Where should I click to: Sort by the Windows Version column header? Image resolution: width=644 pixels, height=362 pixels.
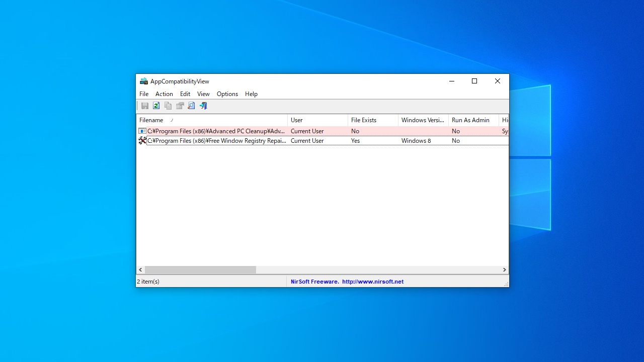point(423,120)
